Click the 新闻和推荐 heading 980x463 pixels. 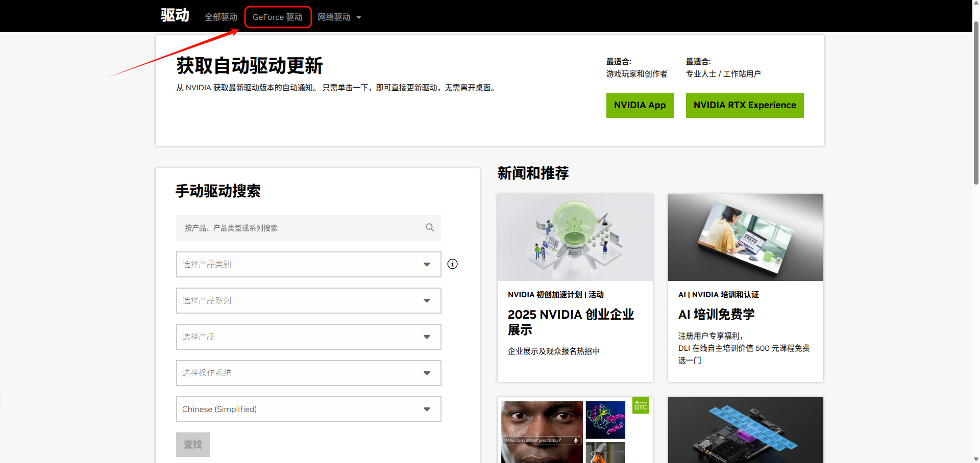click(533, 173)
